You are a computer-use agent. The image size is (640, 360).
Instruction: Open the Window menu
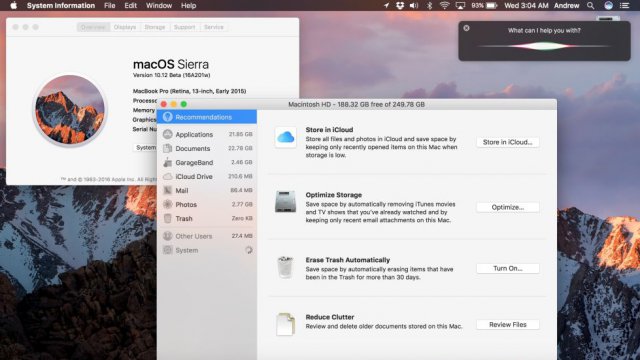tap(159, 6)
